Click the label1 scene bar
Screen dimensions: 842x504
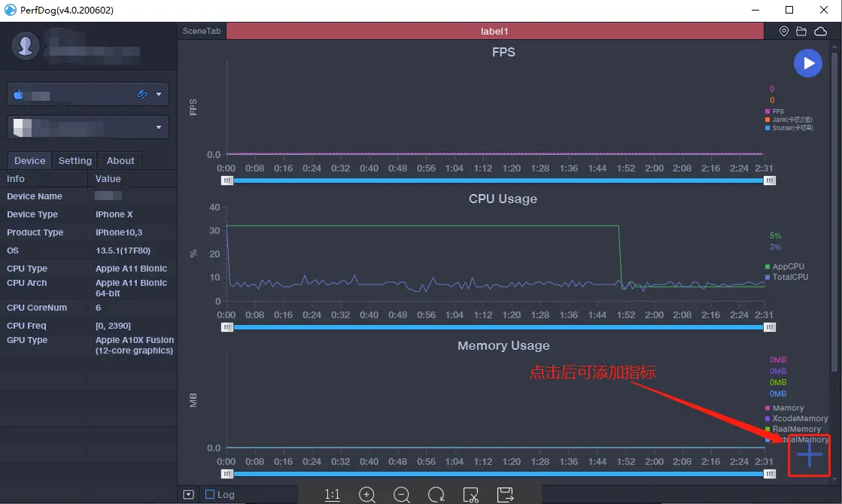point(494,31)
